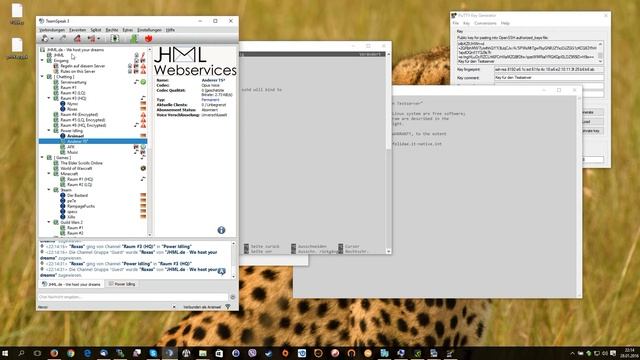
Task: Switch to the Power Idling chat tab
Action: tap(122, 284)
